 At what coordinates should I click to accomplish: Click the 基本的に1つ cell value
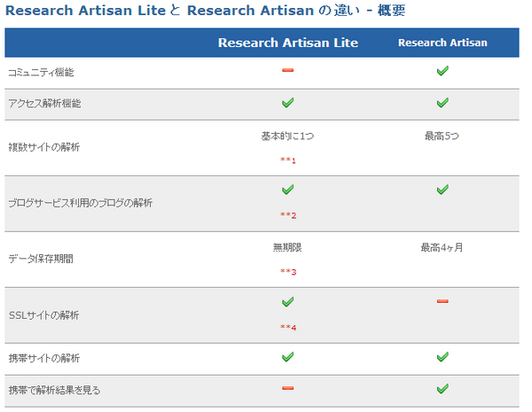tap(287, 136)
